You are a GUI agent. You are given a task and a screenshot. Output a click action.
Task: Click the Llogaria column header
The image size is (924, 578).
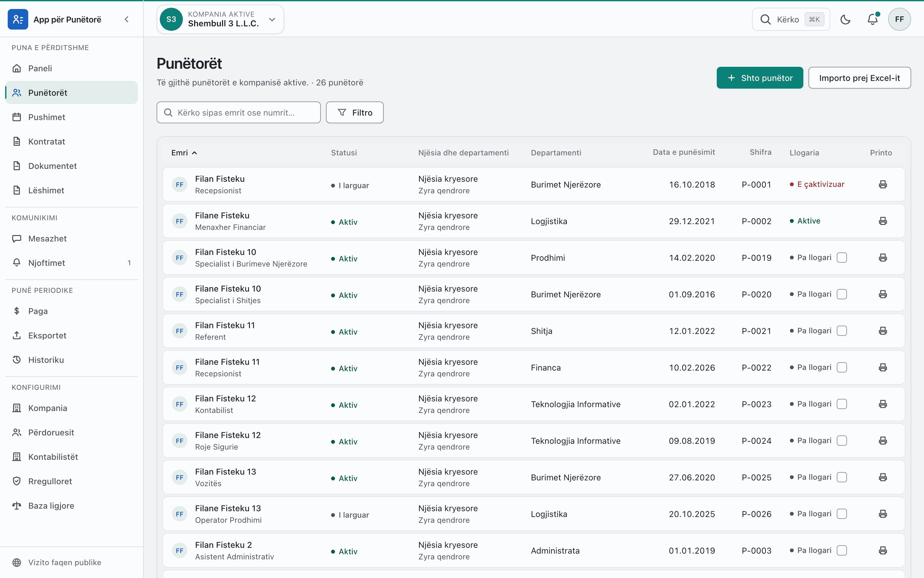804,153
